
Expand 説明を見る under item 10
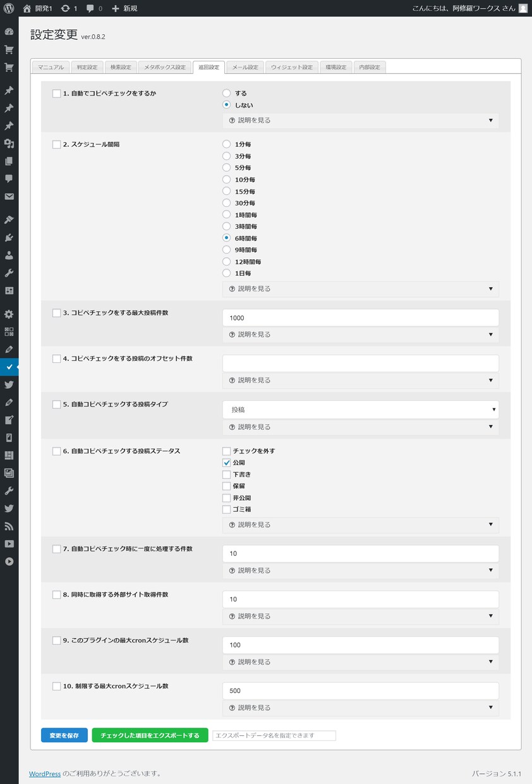pyautogui.click(x=360, y=708)
